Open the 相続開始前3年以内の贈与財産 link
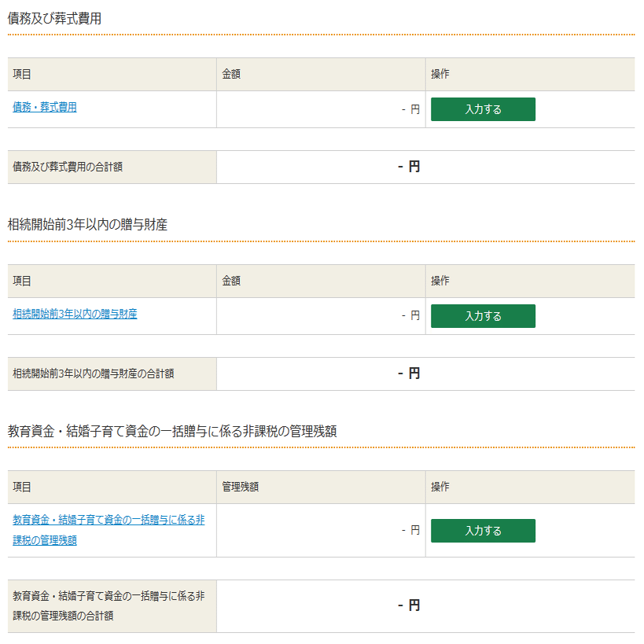 [x=75, y=314]
